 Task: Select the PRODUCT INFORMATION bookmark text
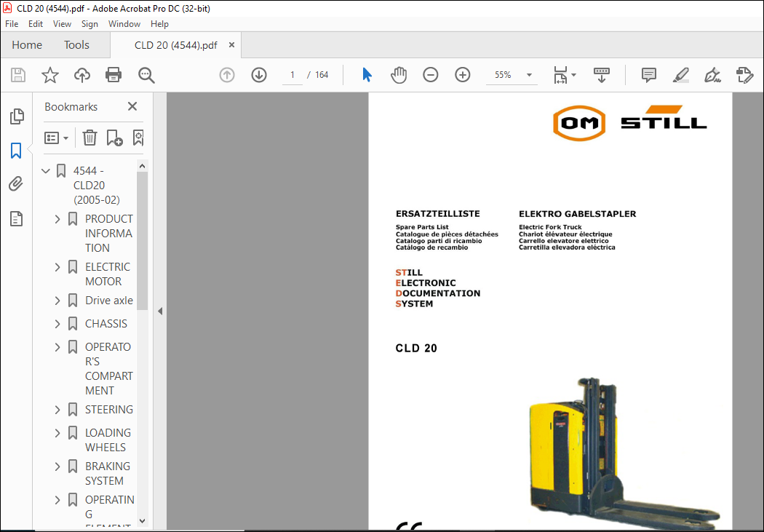pos(108,234)
